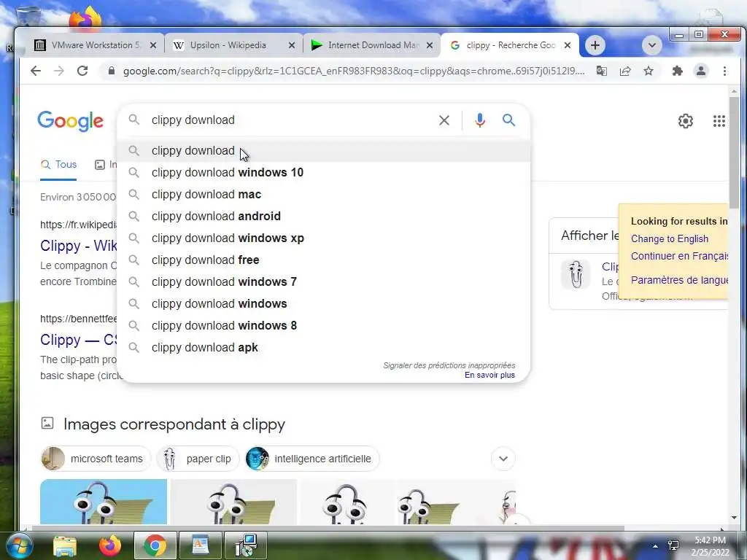Select suggestion 'clippy download apk'
Viewport: 747px width, 560px height.
323,348
